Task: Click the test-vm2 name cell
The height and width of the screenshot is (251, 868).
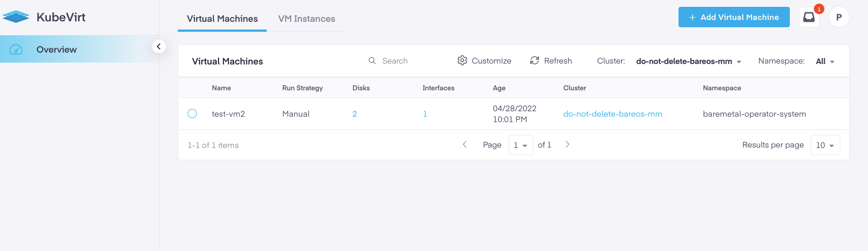Action: [228, 114]
